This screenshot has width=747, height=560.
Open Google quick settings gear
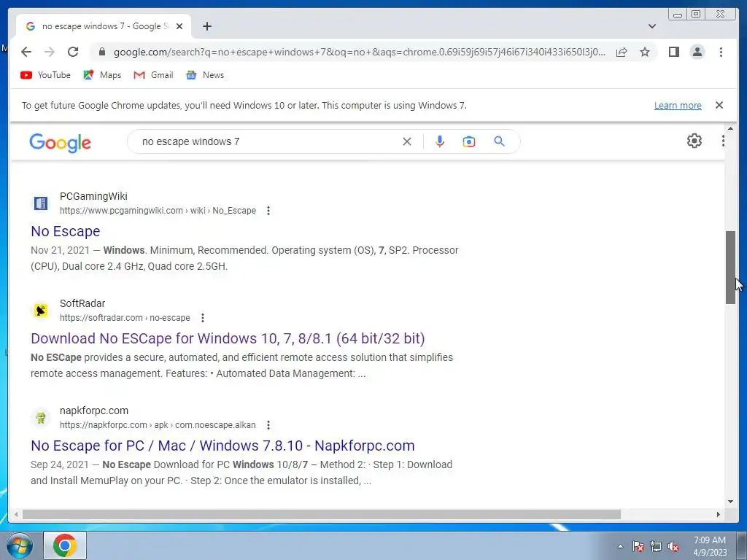pyautogui.click(x=694, y=141)
